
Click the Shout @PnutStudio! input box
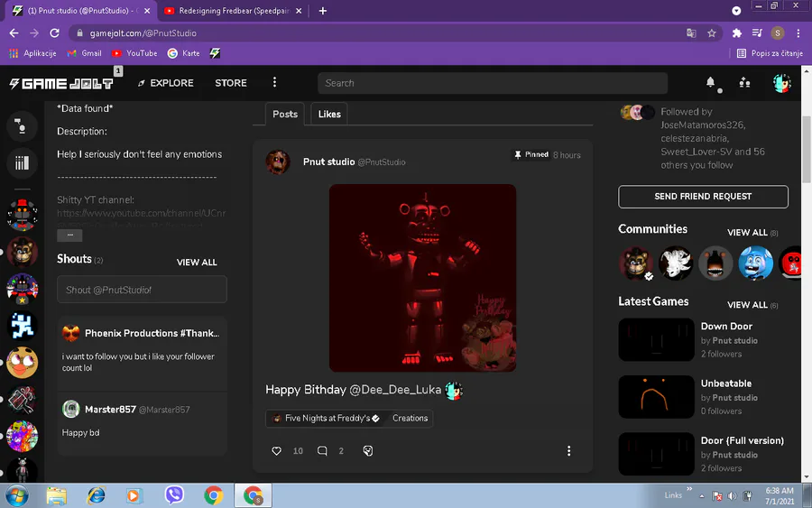click(142, 290)
